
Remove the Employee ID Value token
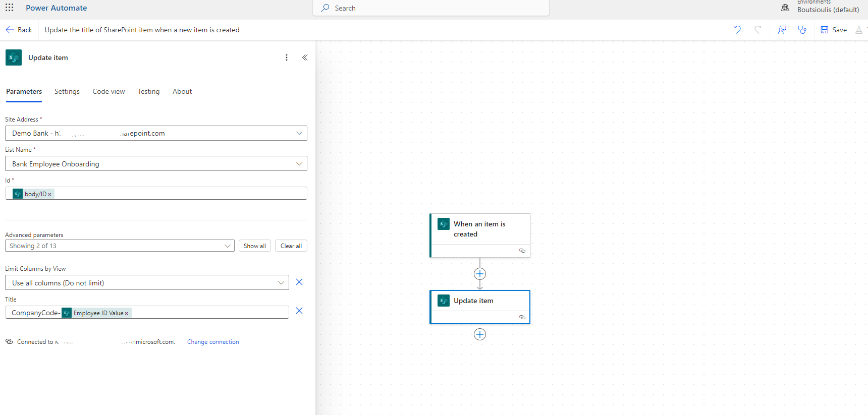126,313
